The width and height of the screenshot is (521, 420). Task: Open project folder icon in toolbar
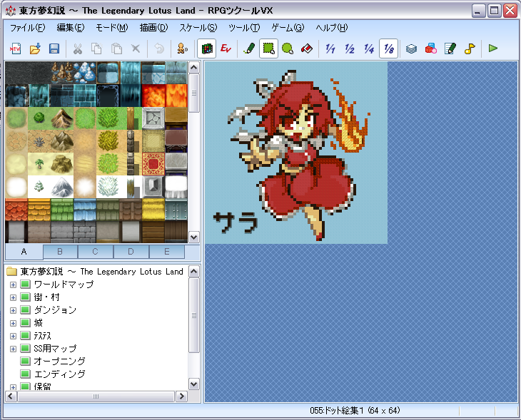[35, 48]
